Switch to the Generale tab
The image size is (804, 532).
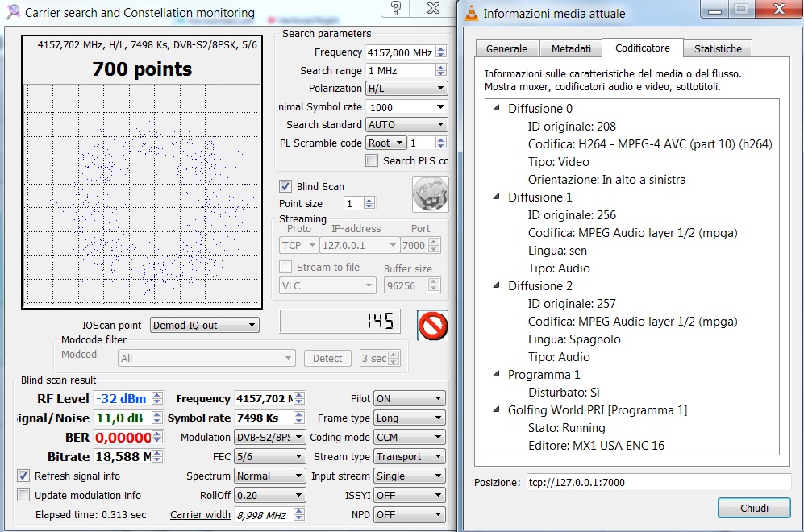506,48
